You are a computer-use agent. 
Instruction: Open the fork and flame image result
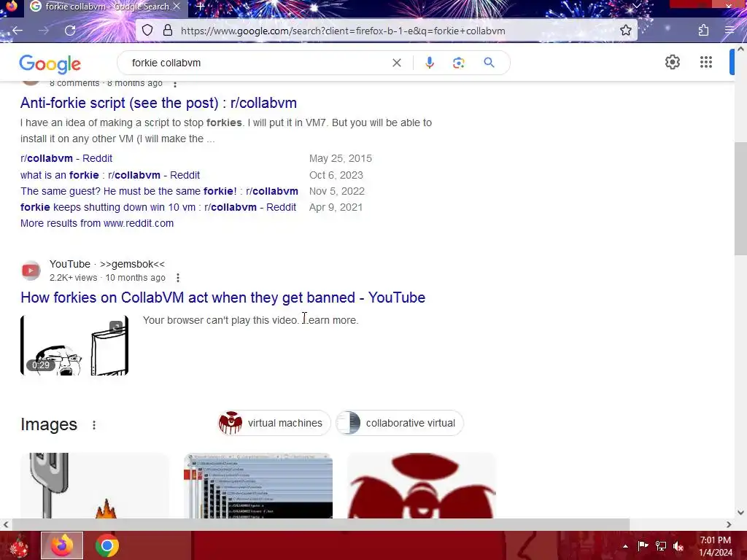95,486
